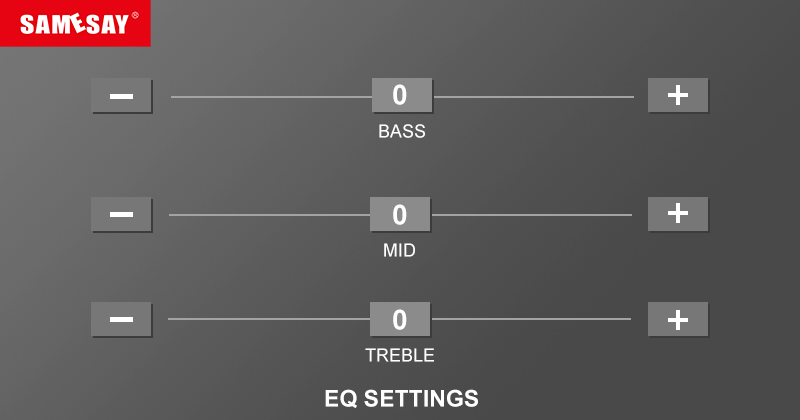Click the BASS label text
This screenshot has width=800, height=420.
click(x=402, y=131)
